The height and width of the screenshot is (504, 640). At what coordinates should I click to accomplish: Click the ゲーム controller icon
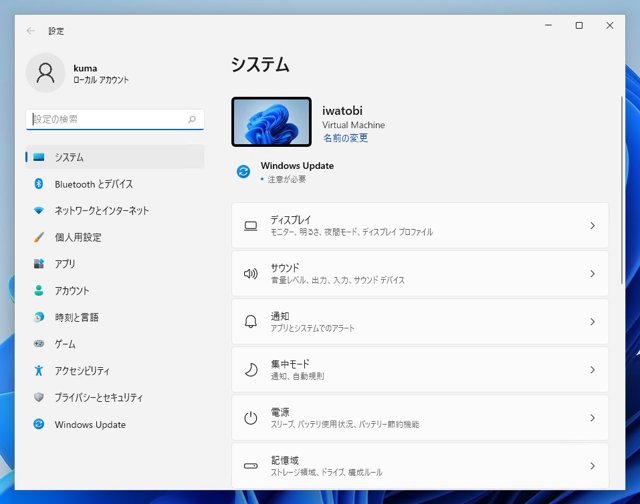[x=39, y=344]
